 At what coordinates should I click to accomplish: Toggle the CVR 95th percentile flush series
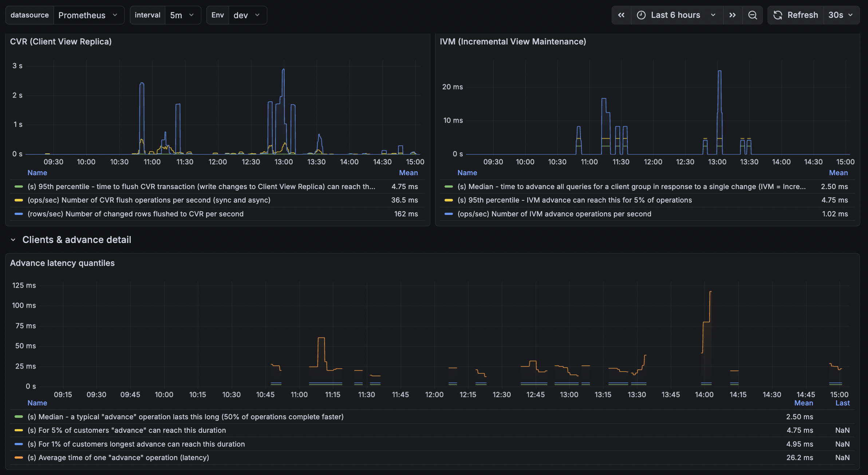pos(201,187)
